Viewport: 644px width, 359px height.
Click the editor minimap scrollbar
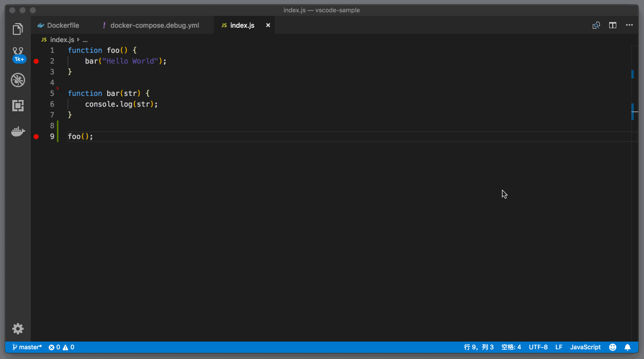pyautogui.click(x=635, y=192)
